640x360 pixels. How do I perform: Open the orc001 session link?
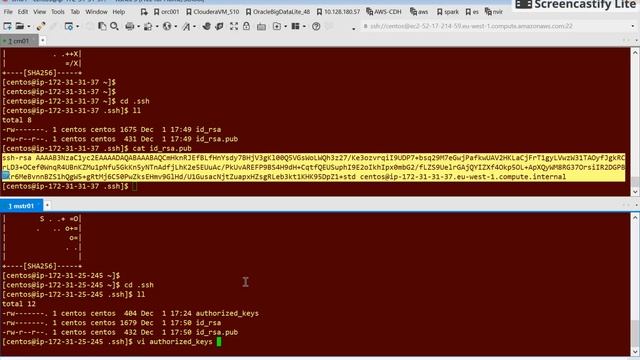tap(167, 12)
